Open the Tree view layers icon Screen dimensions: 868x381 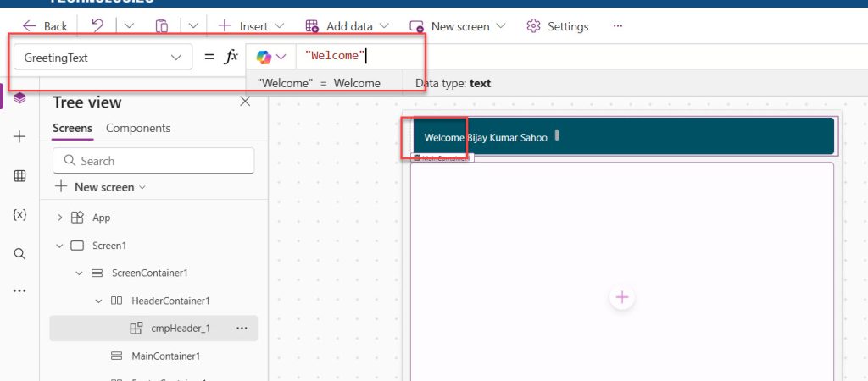tap(20, 98)
